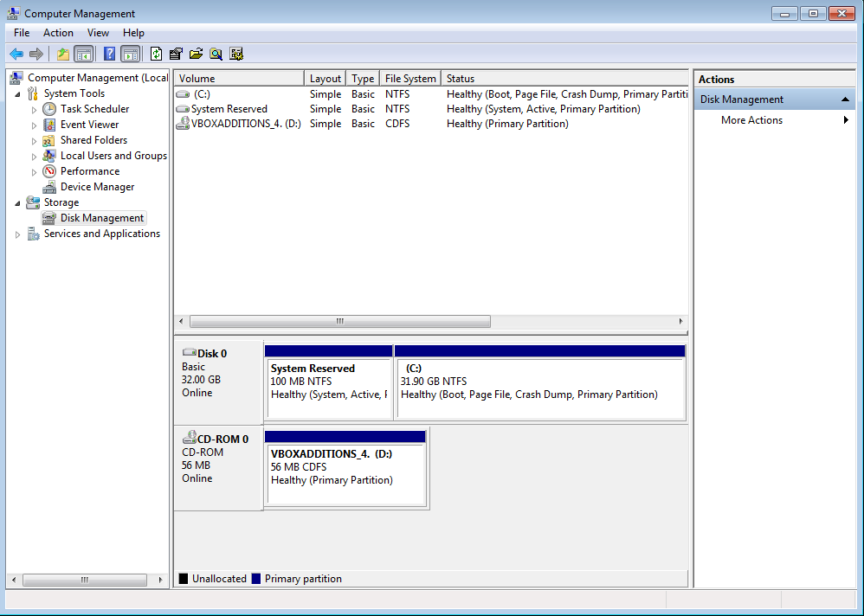Image resolution: width=864 pixels, height=616 pixels.
Task: Select System Tools in the tree
Action: [x=74, y=93]
